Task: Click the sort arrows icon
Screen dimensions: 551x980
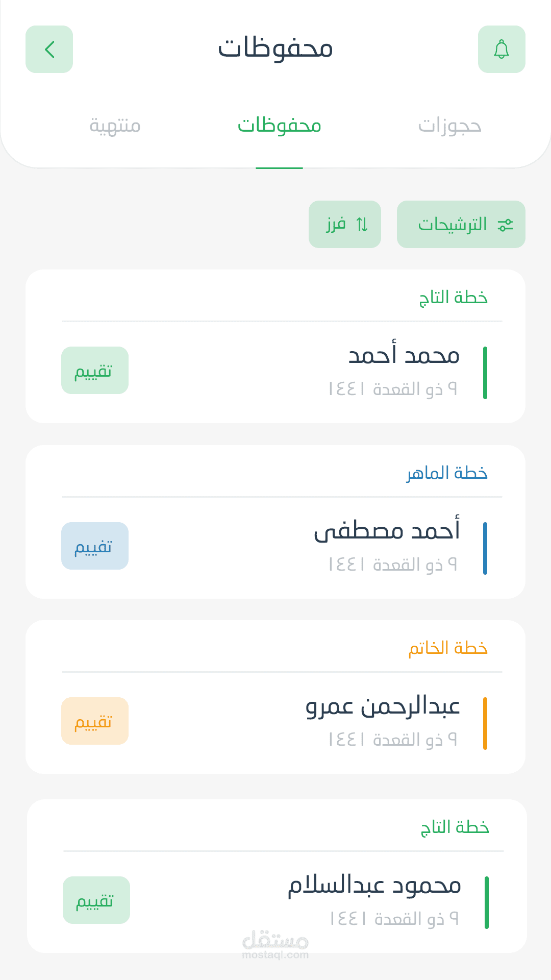Action: (362, 225)
